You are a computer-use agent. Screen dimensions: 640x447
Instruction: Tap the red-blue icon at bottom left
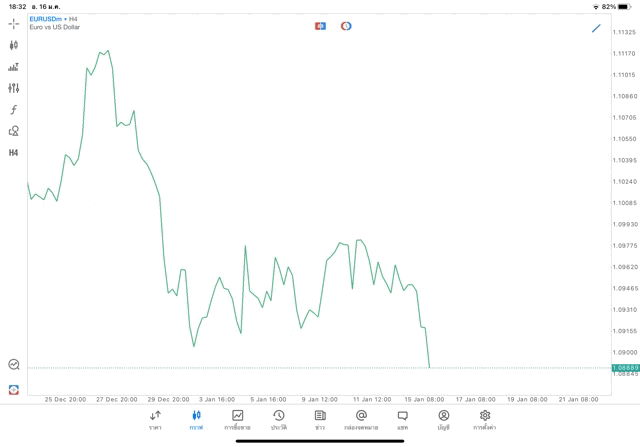[13, 390]
